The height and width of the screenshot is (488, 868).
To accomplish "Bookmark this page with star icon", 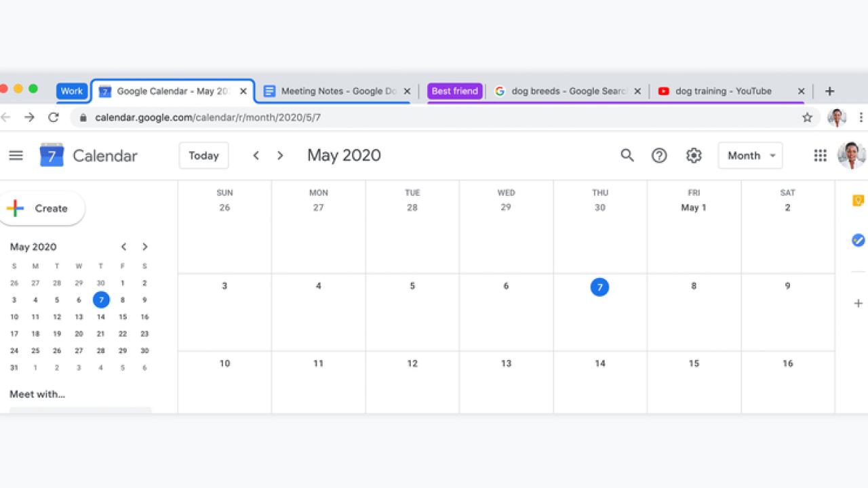I will point(807,117).
